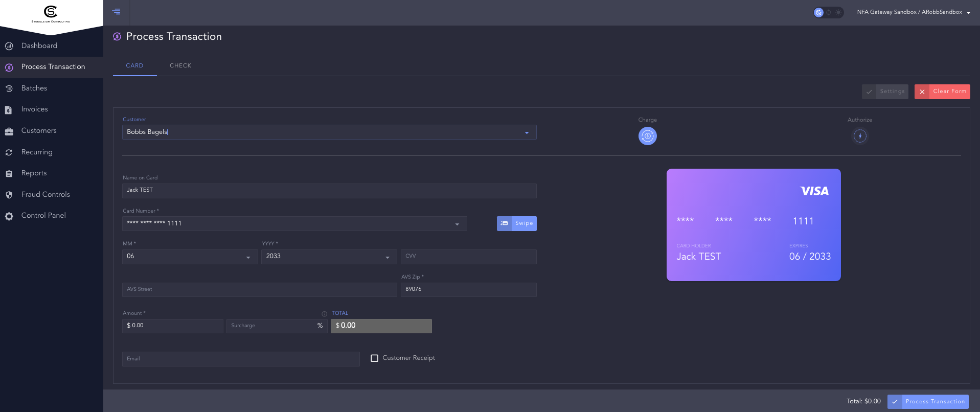Click the Amount input field
This screenshot has width=980, height=412.
[x=173, y=326]
